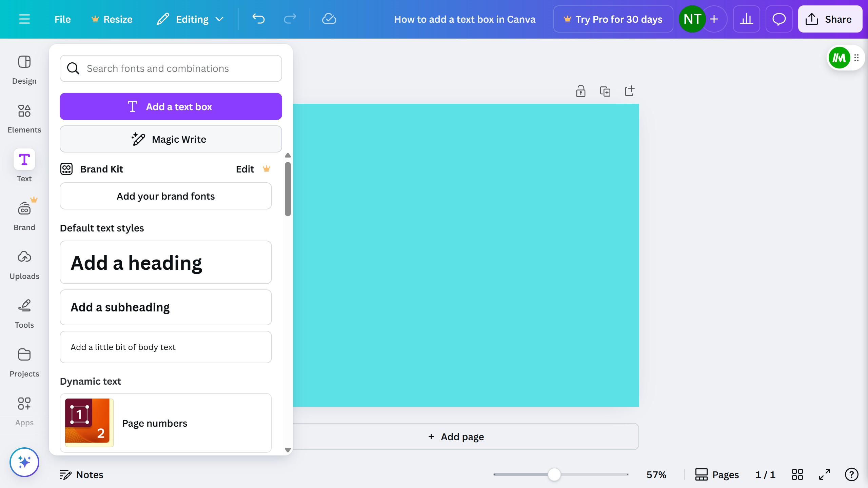The image size is (868, 488).
Task: Open the comments speech bubble icon
Action: point(779,19)
